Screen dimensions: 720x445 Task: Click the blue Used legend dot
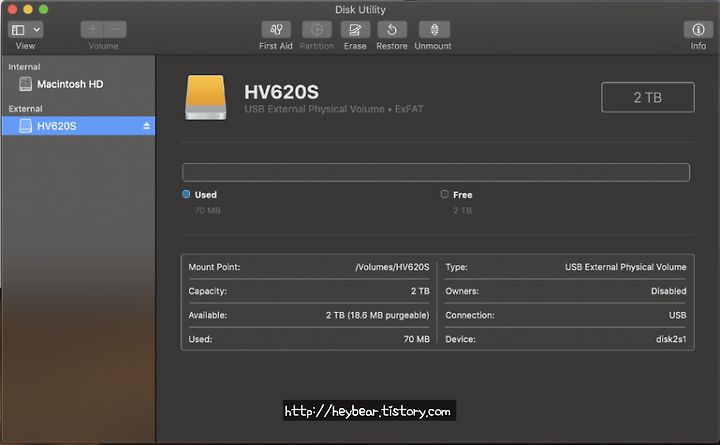pos(186,194)
